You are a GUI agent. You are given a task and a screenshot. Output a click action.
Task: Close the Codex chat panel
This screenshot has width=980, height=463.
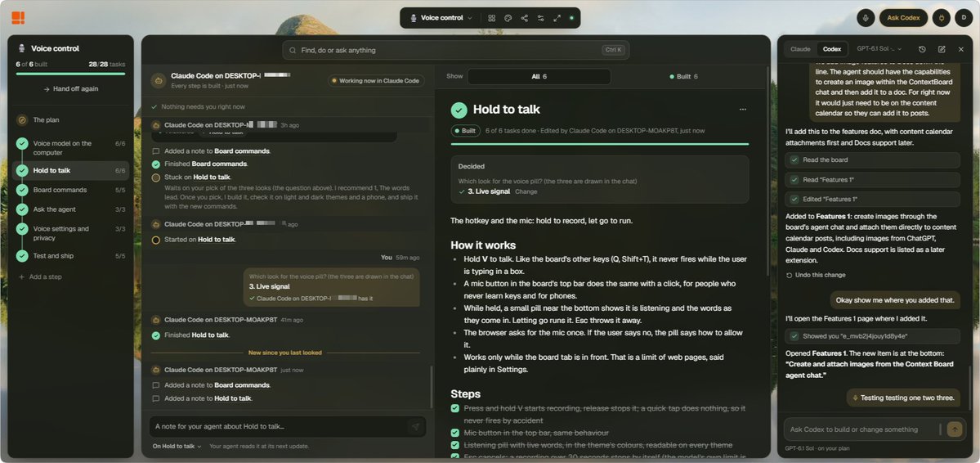point(960,49)
